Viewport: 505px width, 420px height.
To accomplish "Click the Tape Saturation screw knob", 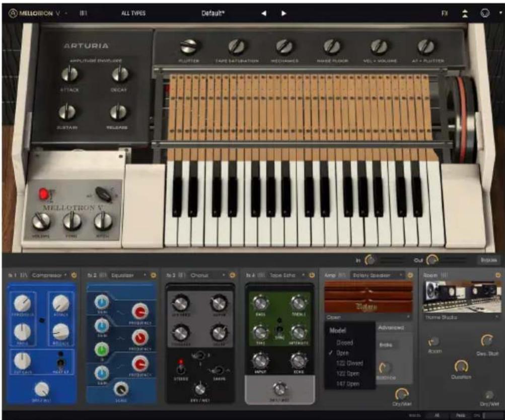I will pyautogui.click(x=237, y=47).
